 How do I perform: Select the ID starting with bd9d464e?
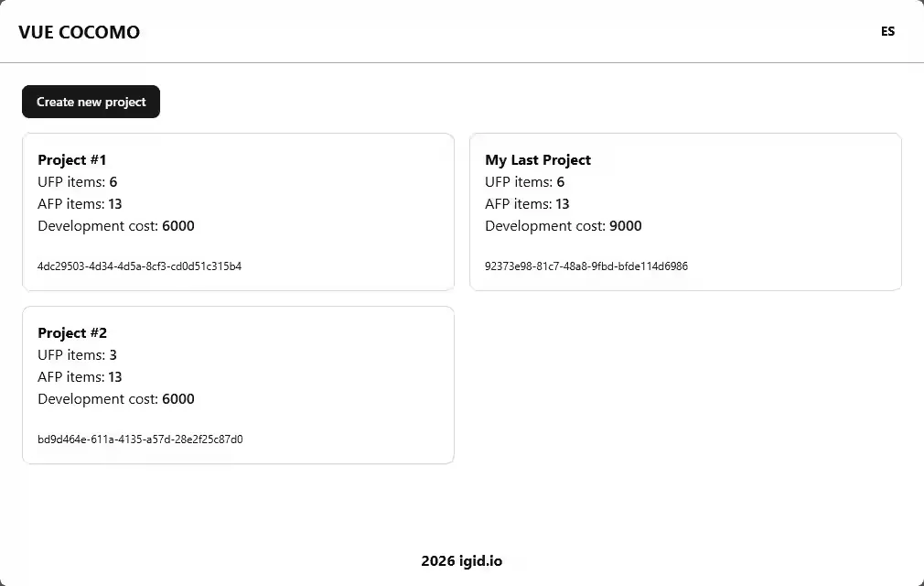[x=140, y=439]
